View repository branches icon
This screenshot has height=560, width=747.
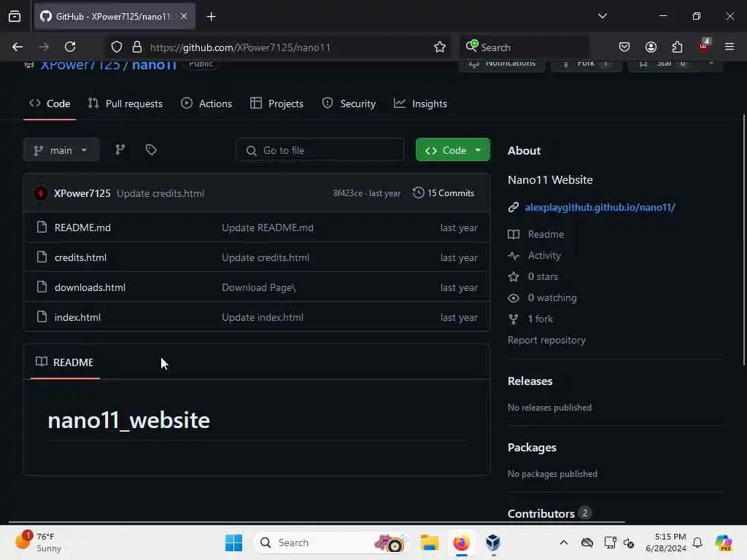click(x=120, y=149)
